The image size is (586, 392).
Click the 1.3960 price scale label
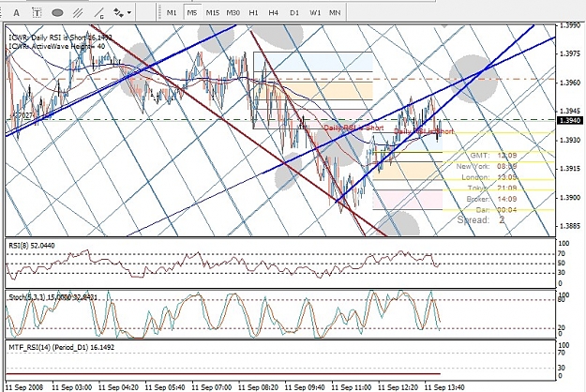pos(569,83)
